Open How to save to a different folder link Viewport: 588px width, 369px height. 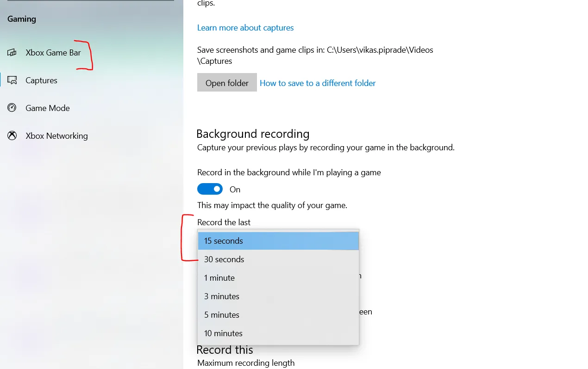tap(318, 83)
